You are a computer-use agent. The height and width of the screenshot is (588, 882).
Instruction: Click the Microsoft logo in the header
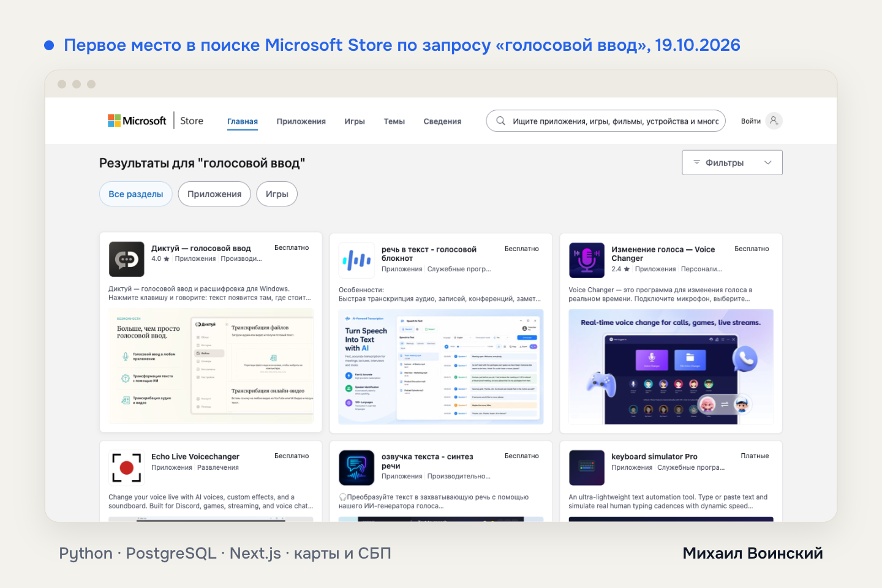click(137, 121)
